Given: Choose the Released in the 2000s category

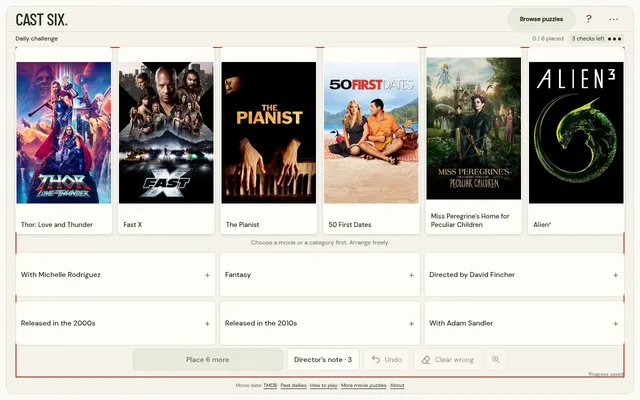Looking at the screenshot, I should coord(116,323).
